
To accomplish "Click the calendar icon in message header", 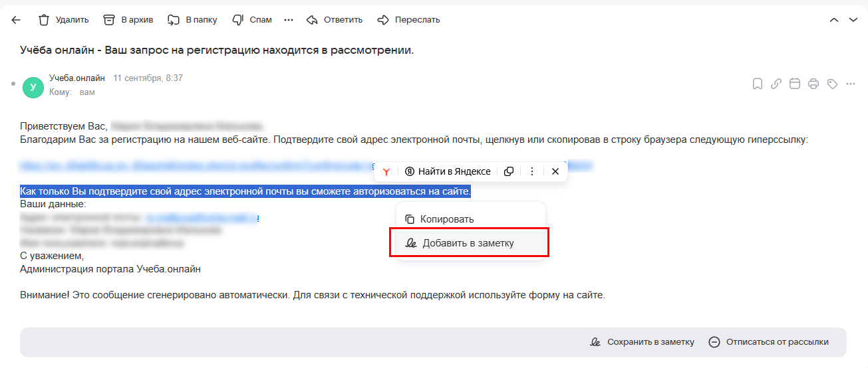I will pos(794,84).
